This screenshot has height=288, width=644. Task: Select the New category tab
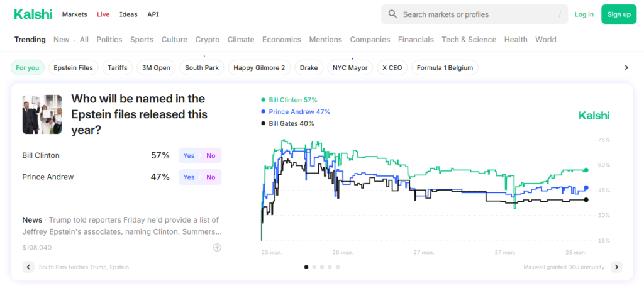tap(61, 40)
